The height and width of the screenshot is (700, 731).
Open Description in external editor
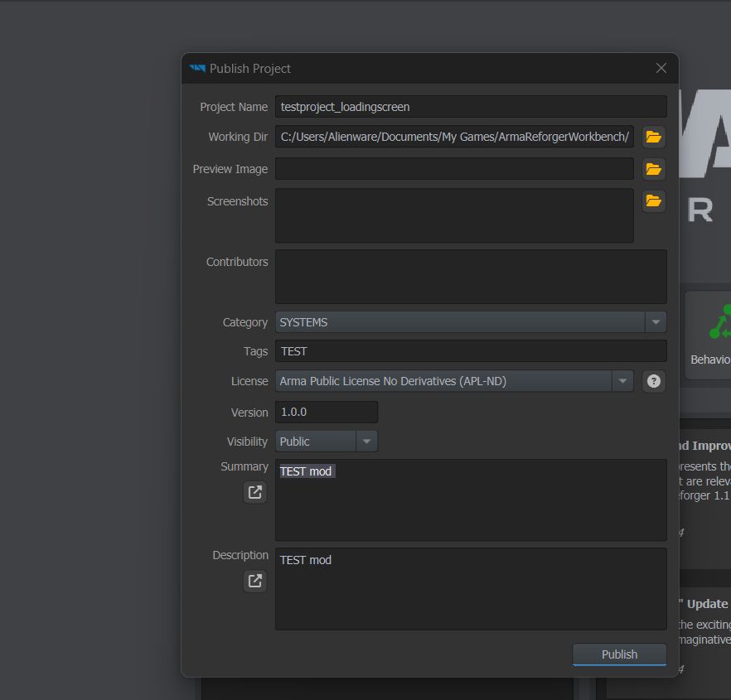click(255, 581)
